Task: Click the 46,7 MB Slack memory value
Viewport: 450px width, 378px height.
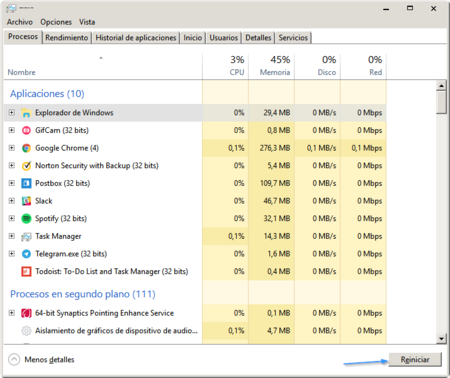Action: click(277, 201)
